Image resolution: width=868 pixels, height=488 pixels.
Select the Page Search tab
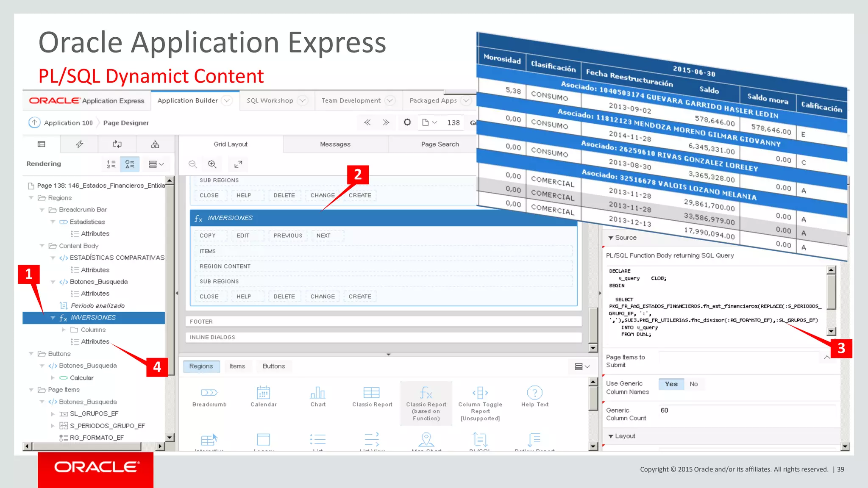[440, 144]
